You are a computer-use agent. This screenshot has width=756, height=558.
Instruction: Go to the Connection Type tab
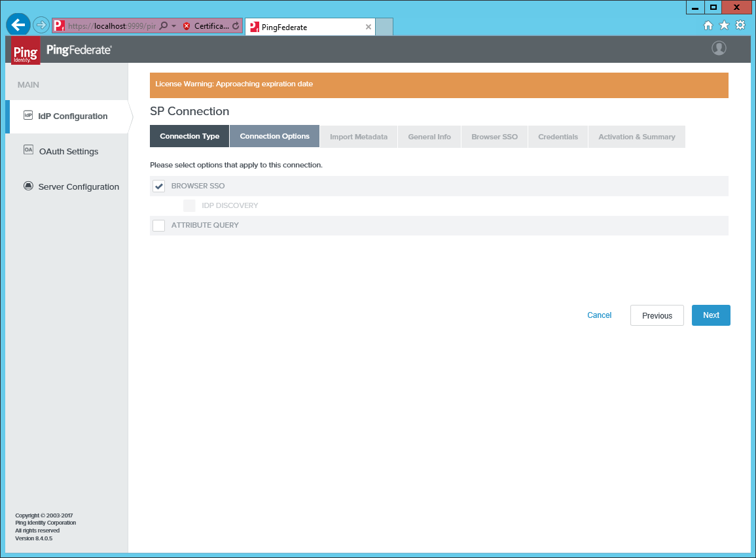(189, 136)
